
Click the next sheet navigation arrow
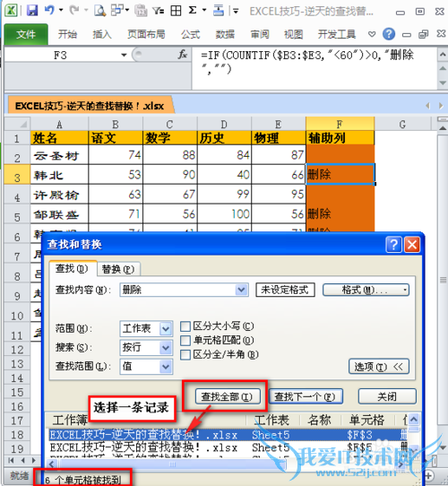pos(33,460)
